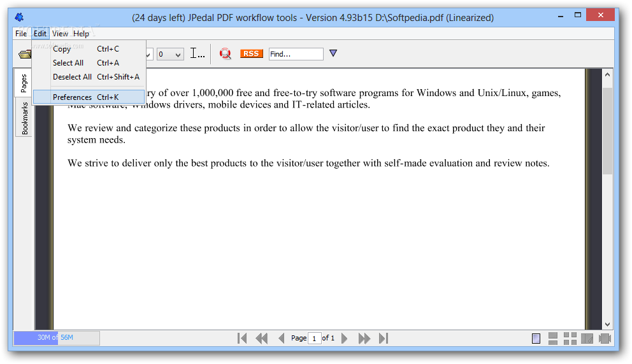Click the search magnifier icon
The width and height of the screenshot is (632, 364).
[226, 53]
